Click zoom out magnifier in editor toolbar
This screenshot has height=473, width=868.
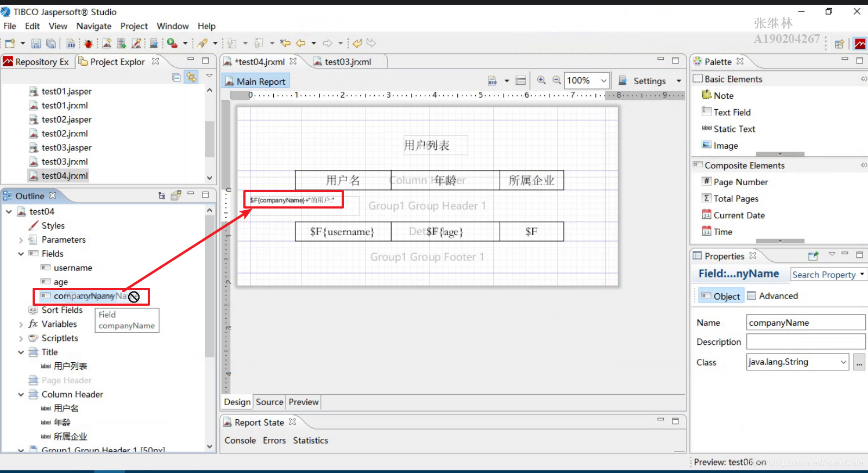coord(557,80)
